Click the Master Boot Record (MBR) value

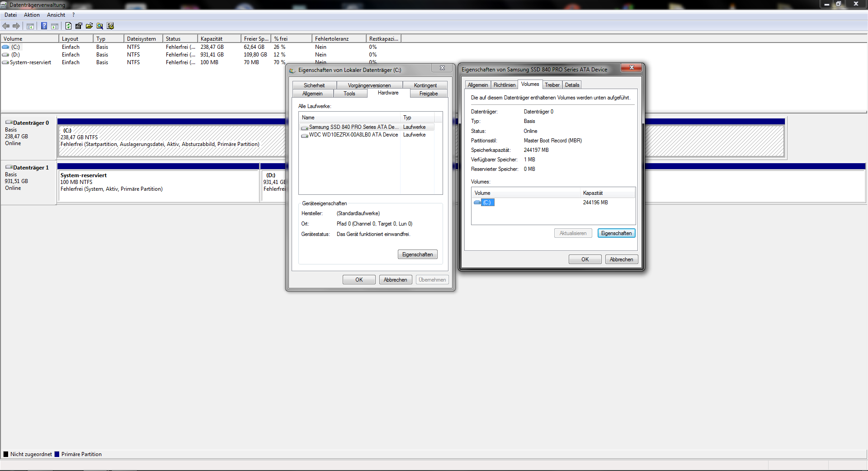coord(553,141)
